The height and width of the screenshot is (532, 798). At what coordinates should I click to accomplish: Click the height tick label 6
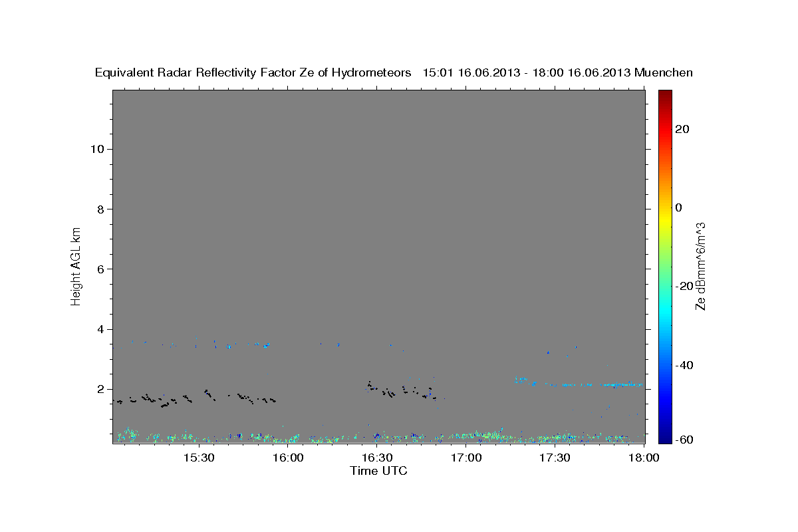coord(101,269)
